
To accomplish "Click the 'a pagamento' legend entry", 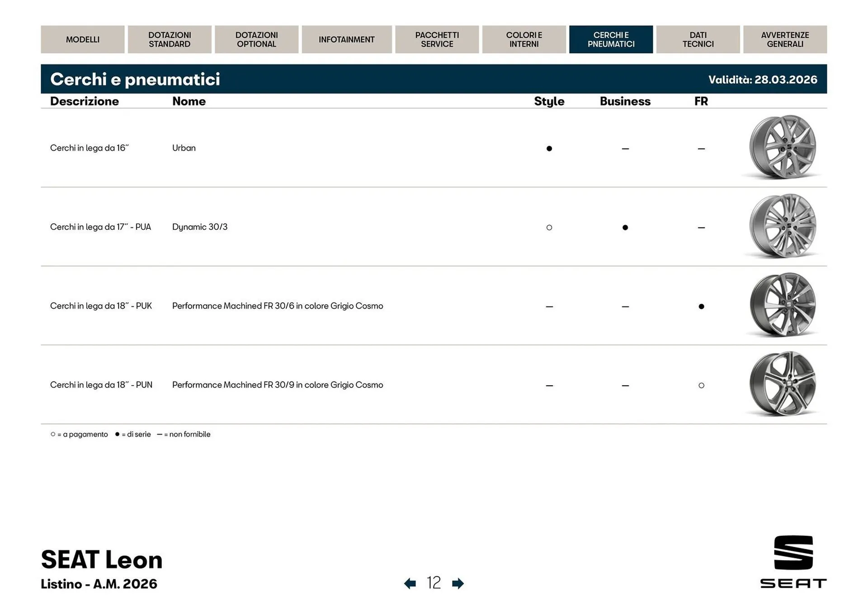I will pyautogui.click(x=80, y=435).
